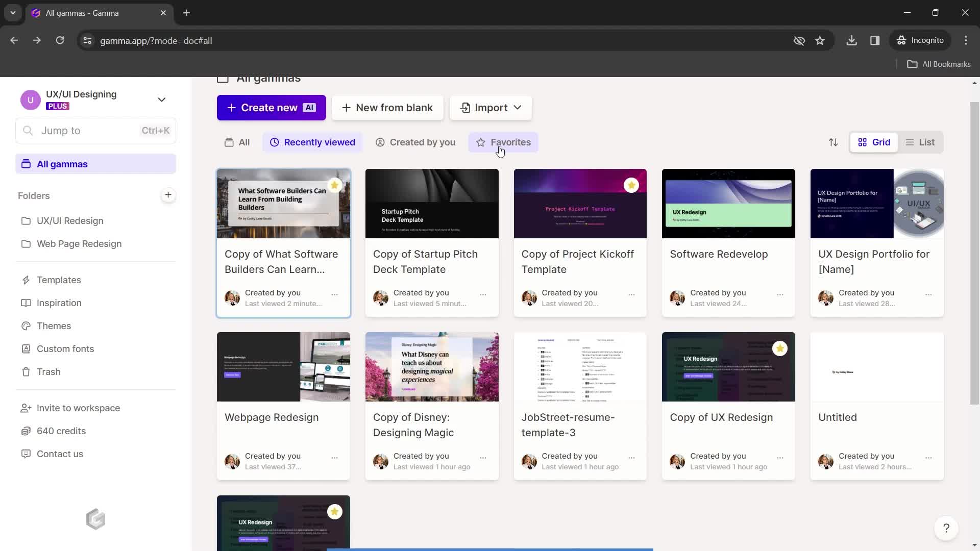Open more options for Webpage Redesign card
The width and height of the screenshot is (980, 551).
(x=334, y=458)
